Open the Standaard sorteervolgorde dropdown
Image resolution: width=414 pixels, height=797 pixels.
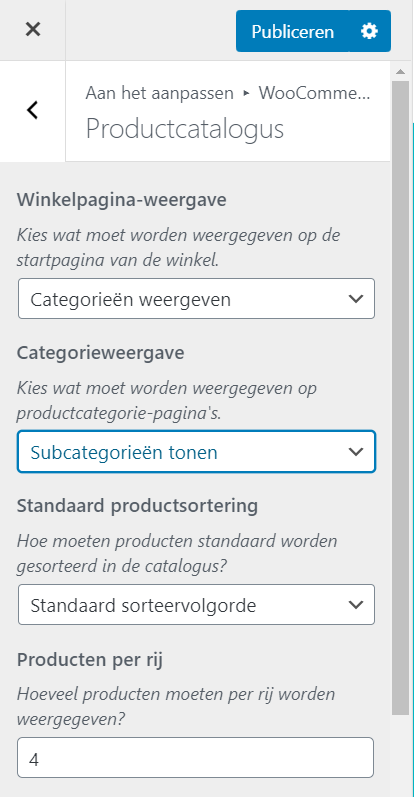(196, 605)
